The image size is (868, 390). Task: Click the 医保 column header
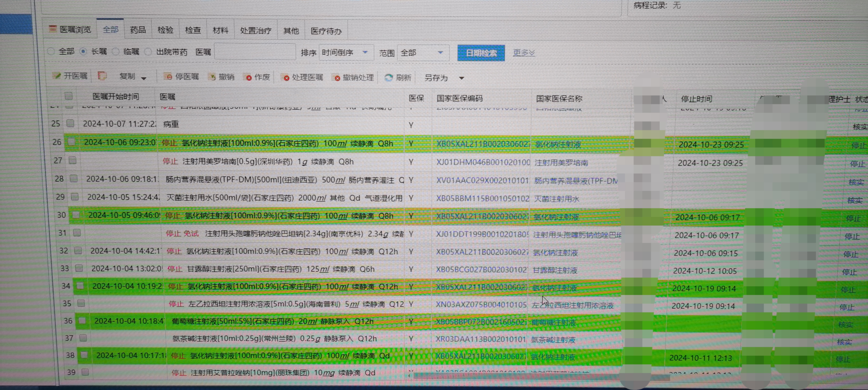(x=416, y=98)
